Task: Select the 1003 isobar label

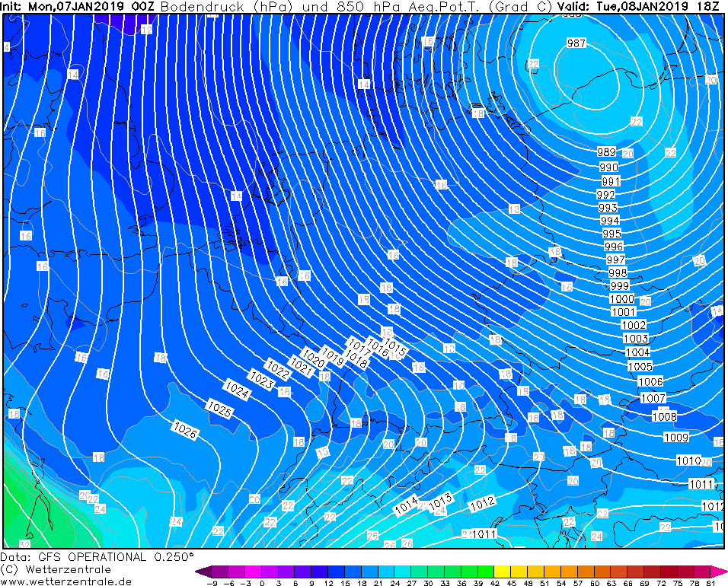Action: tap(636, 338)
